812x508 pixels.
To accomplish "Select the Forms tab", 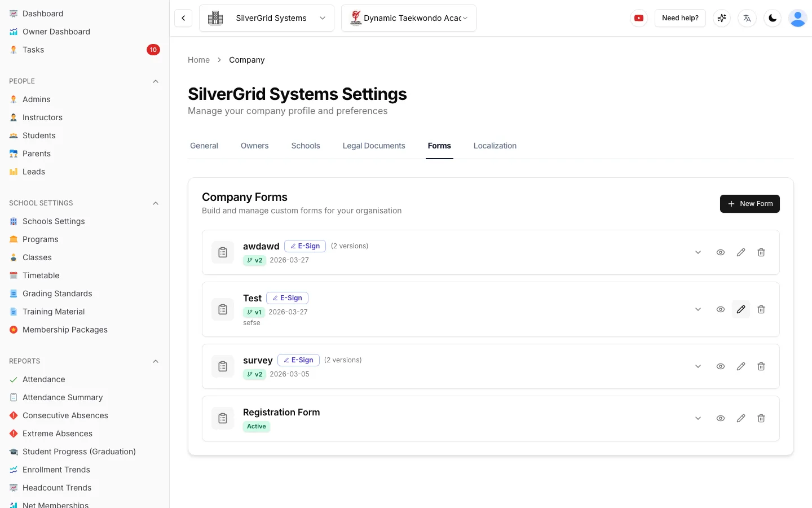I will [439, 146].
